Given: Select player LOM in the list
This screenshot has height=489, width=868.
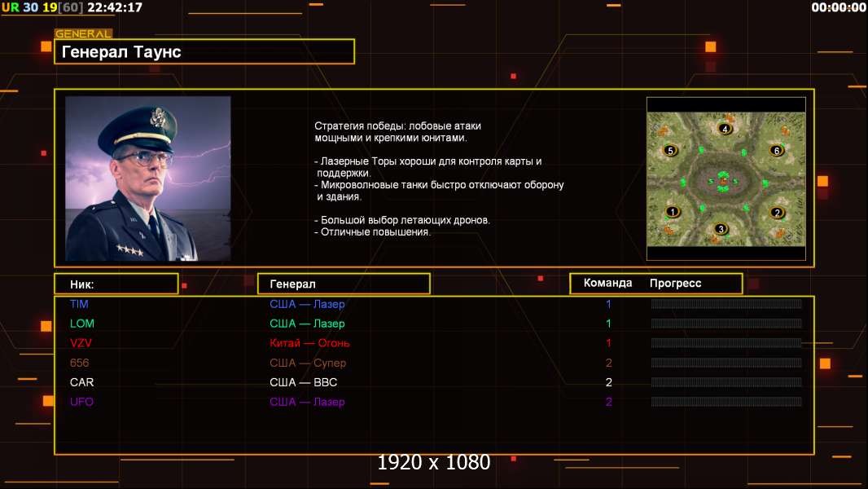Looking at the screenshot, I should (82, 324).
